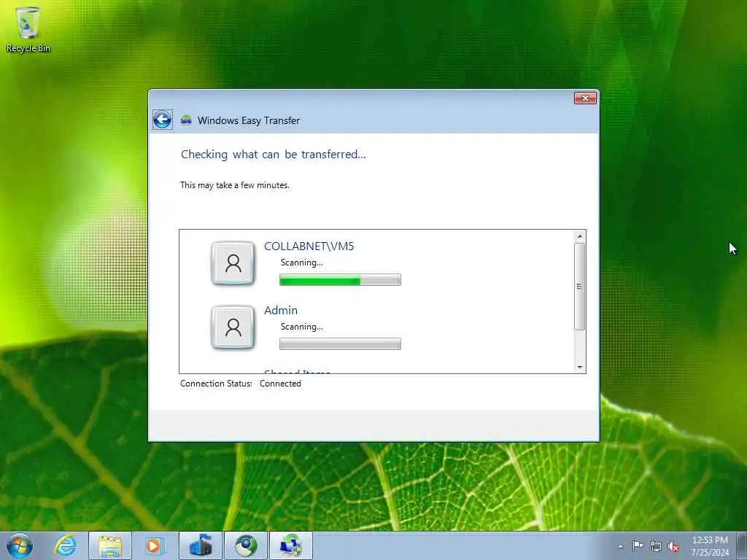Viewport: 747px width, 560px height.
Task: Click the scroll up arrow in user list
Action: pos(579,236)
